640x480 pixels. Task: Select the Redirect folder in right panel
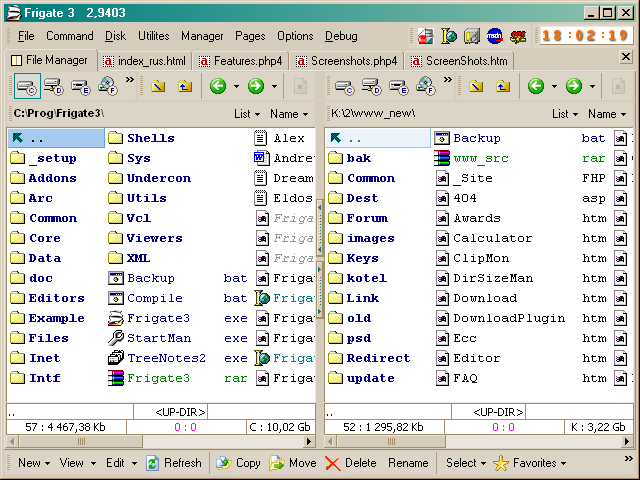(369, 358)
